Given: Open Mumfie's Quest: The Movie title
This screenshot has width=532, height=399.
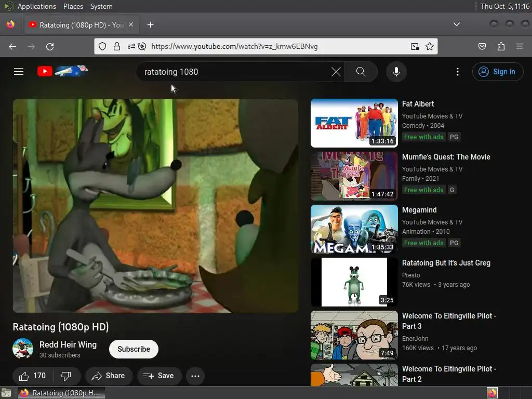Looking at the screenshot, I should (446, 157).
